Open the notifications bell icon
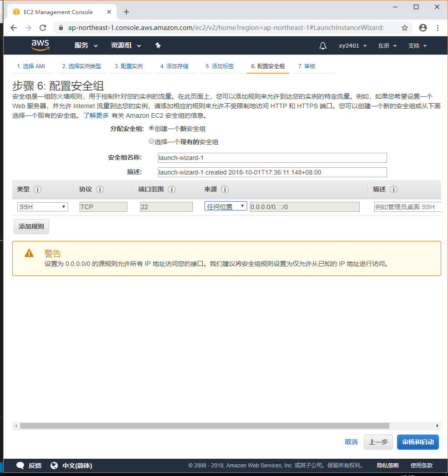The image size is (448, 476). tap(323, 46)
